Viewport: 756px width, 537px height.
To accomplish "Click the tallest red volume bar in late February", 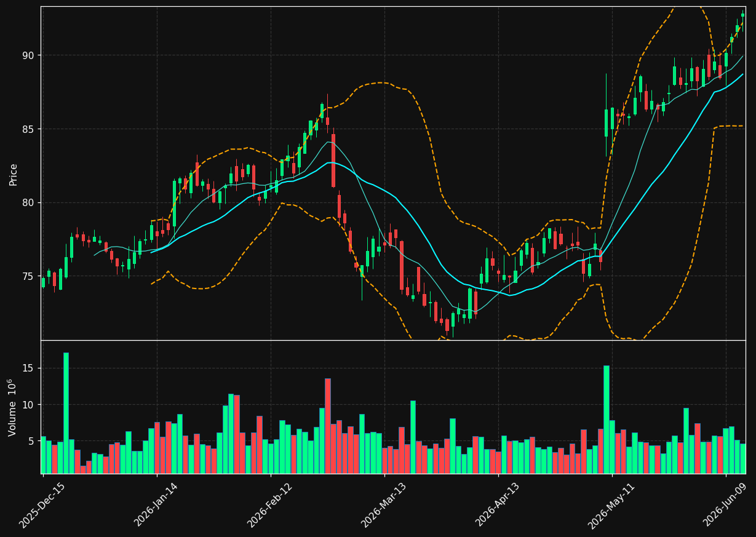I will 327,426.
